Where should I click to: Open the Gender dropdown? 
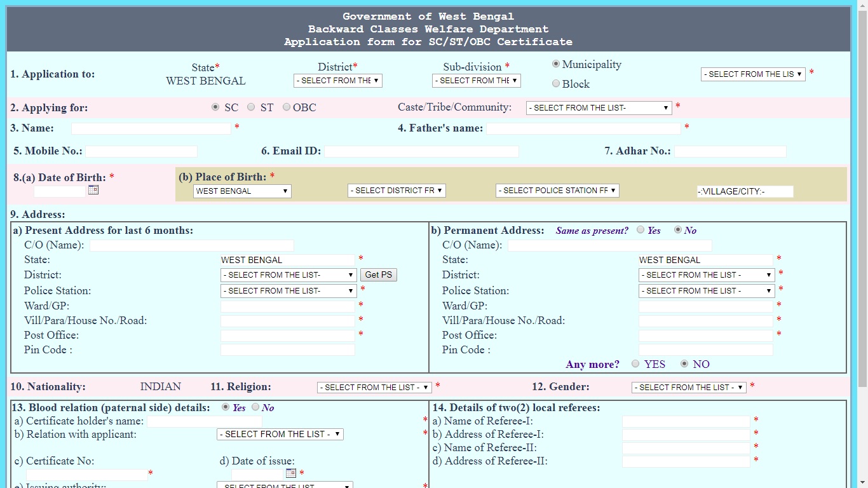(688, 387)
